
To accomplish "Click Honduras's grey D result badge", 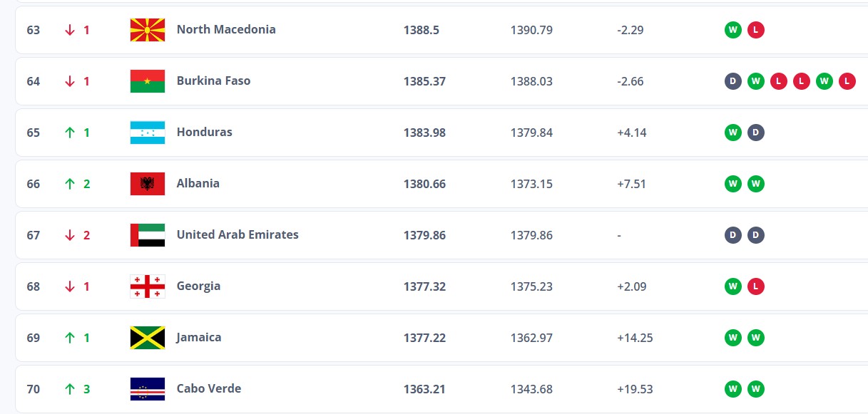I will tap(756, 133).
